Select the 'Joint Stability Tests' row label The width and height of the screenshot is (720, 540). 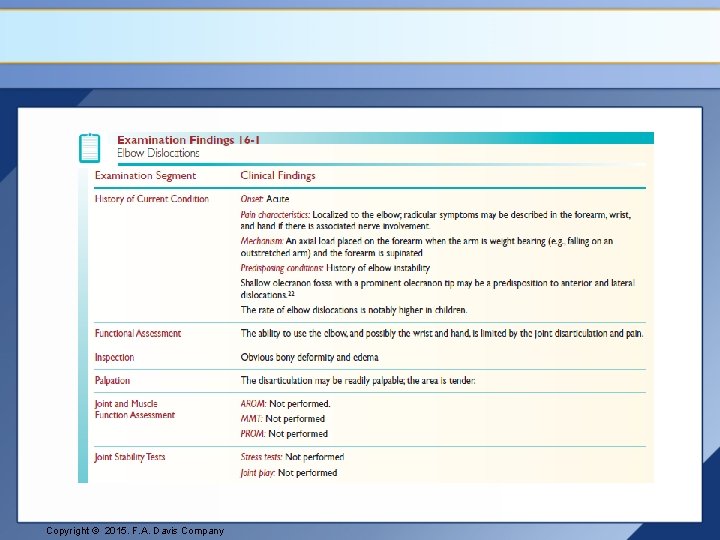[130, 457]
